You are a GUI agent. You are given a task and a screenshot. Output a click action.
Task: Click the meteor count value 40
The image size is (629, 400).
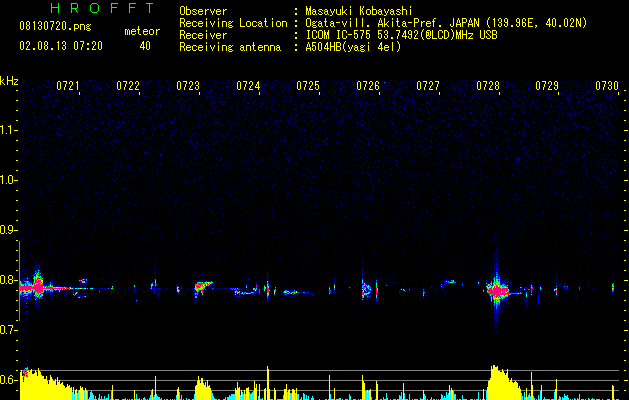click(145, 46)
